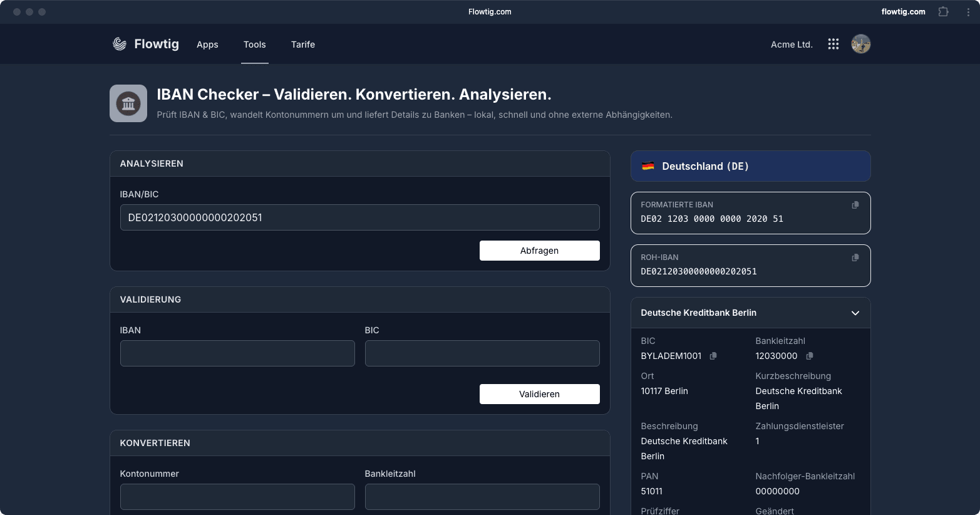Focus the IBAN field under Validierung
Screen dimensions: 980x515
[237, 353]
